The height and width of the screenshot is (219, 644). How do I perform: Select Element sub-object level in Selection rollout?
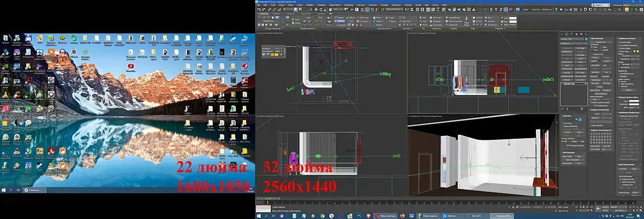[x=580, y=120]
